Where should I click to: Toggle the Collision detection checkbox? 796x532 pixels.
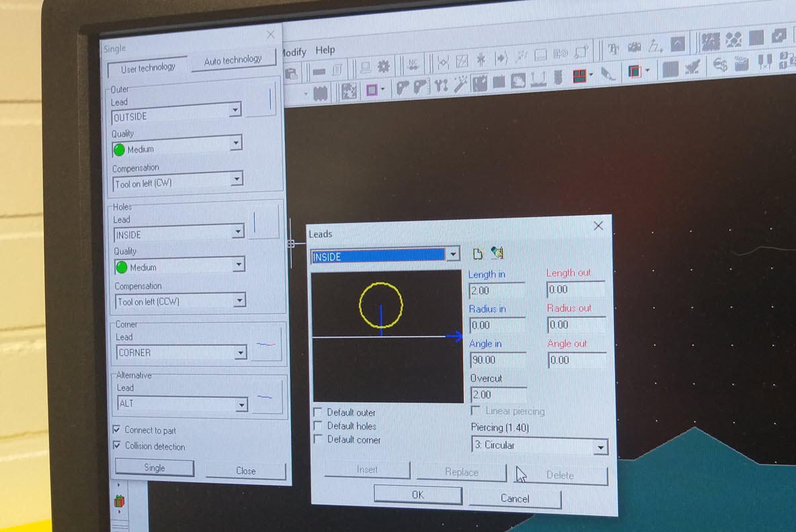[x=117, y=445]
